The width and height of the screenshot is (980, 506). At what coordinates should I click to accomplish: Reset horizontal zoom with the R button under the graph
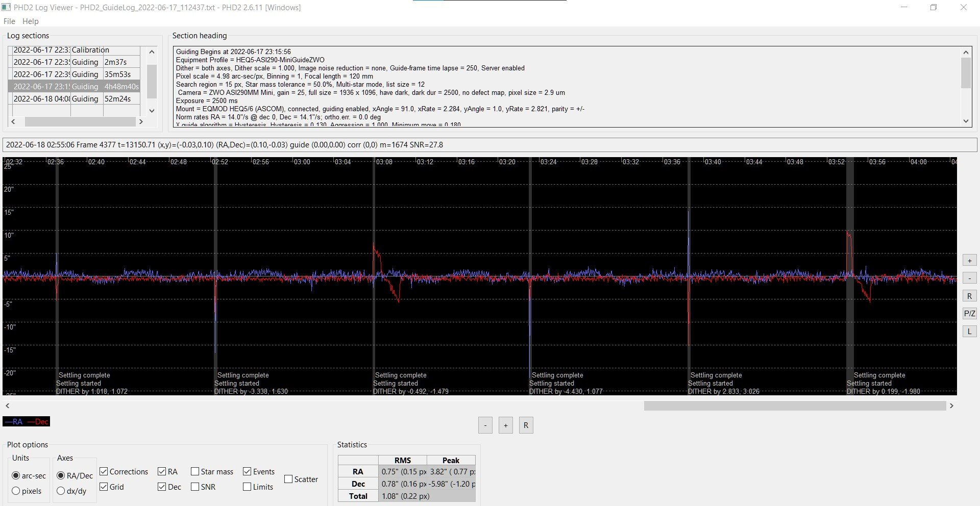[526, 425]
